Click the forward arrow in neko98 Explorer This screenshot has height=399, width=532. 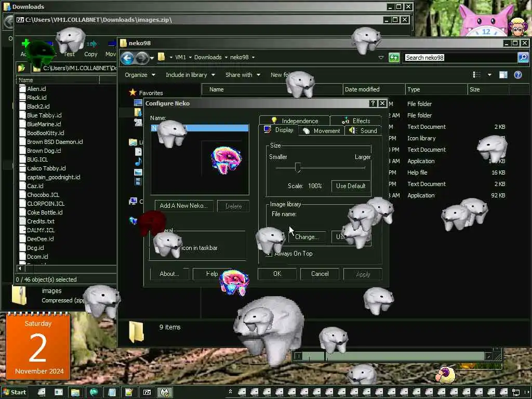tap(142, 58)
